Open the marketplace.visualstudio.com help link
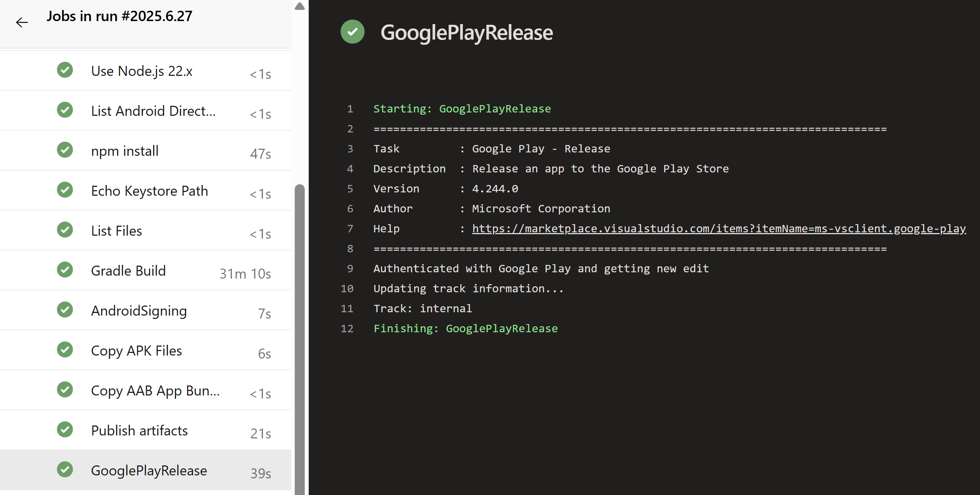The image size is (980, 495). 719,229
